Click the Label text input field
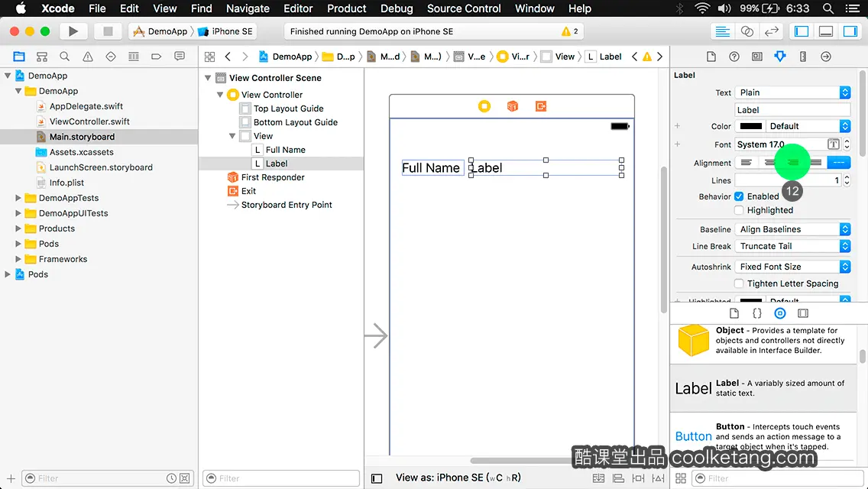The width and height of the screenshot is (868, 489). tap(792, 110)
